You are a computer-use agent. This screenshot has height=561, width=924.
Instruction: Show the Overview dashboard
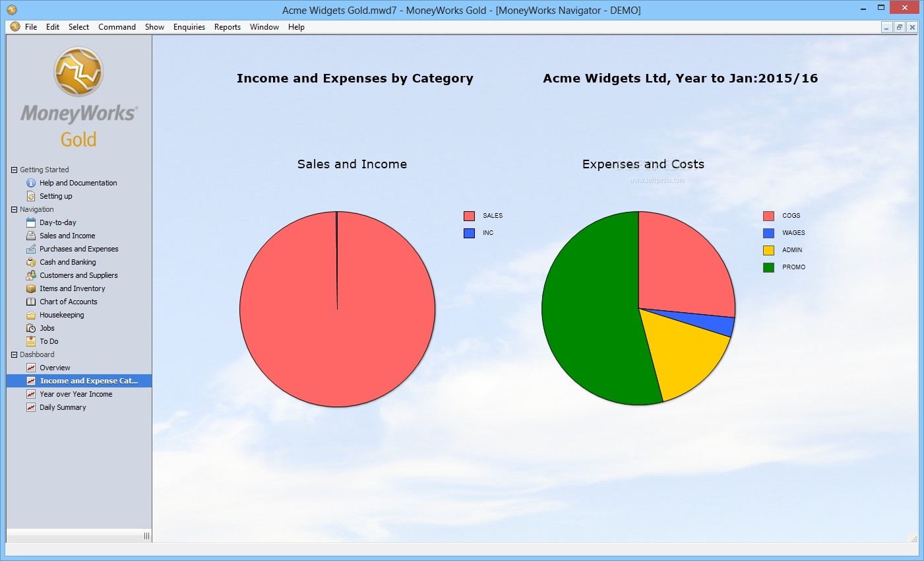click(55, 368)
